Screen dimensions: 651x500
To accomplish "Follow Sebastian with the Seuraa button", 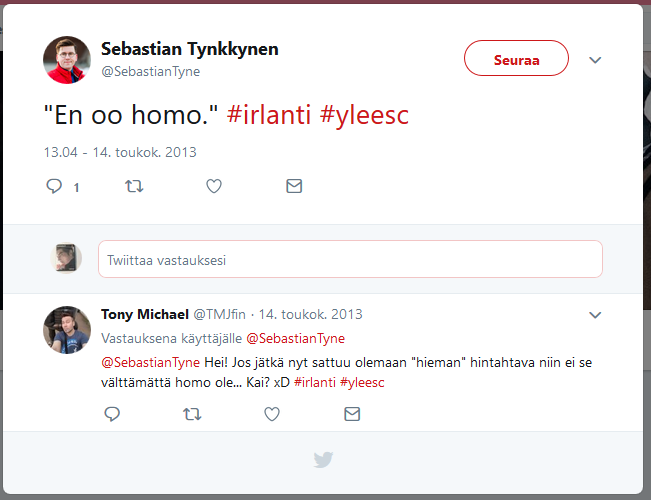I will coord(516,60).
